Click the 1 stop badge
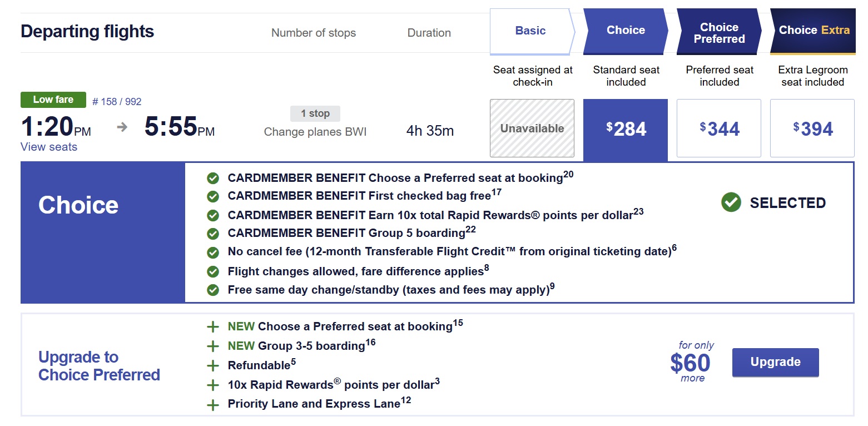Screen dimensions: 868x426 [315, 113]
